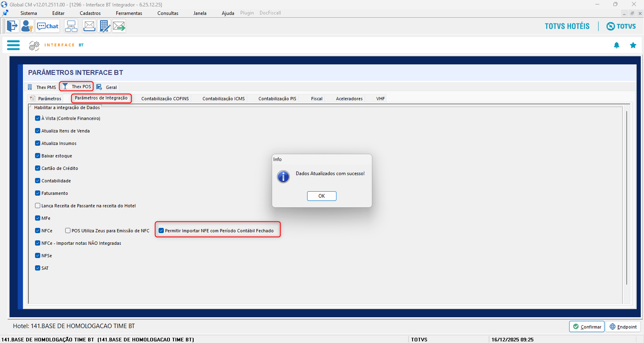Viewport: 644px width, 343px height.
Task: Select the Thex POS tab
Action: coord(76,87)
